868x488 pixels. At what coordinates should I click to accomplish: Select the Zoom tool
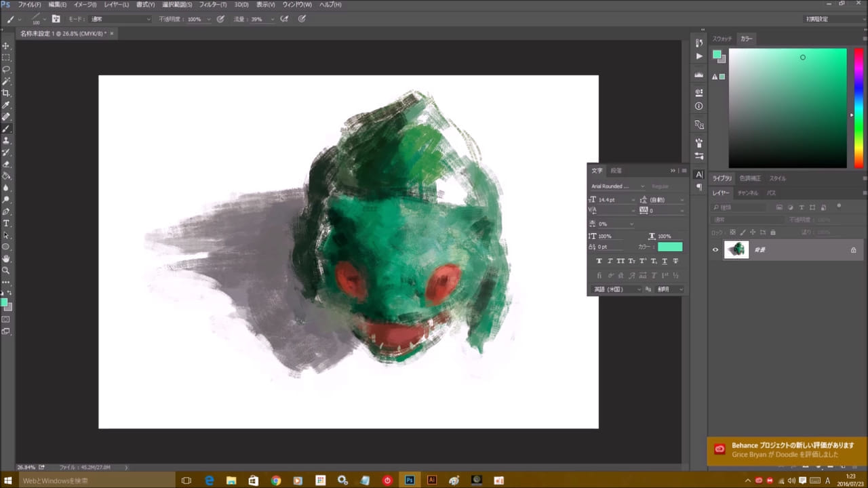click(6, 270)
